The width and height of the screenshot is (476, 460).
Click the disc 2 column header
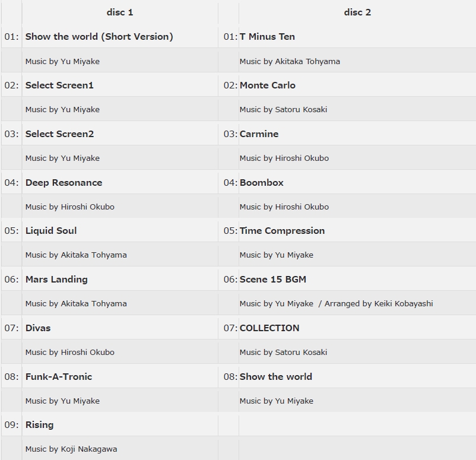tap(357, 12)
